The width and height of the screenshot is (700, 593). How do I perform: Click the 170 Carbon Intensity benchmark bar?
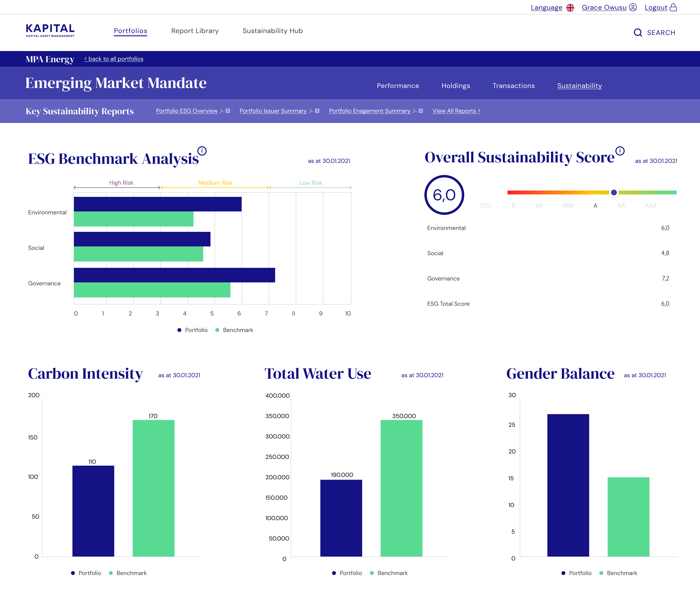pos(154,488)
